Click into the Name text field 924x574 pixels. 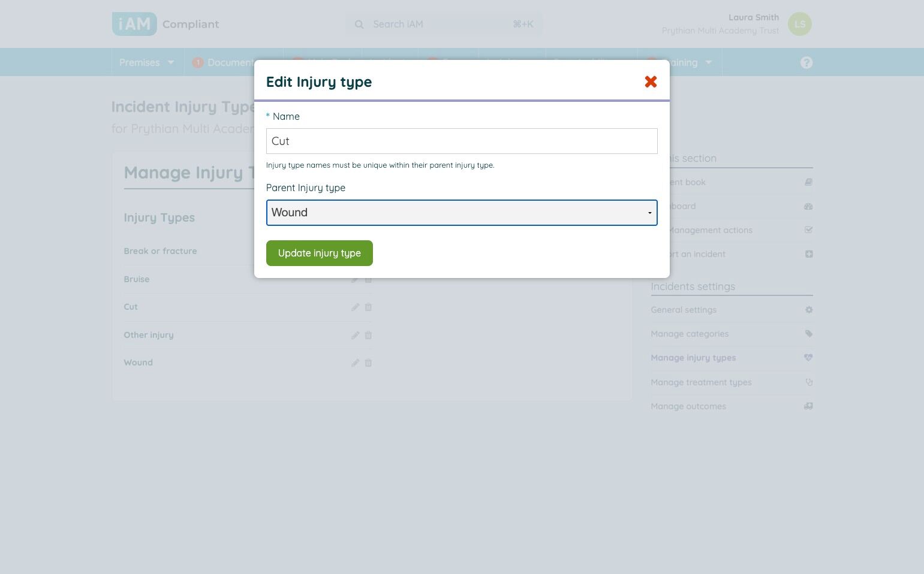point(462,141)
